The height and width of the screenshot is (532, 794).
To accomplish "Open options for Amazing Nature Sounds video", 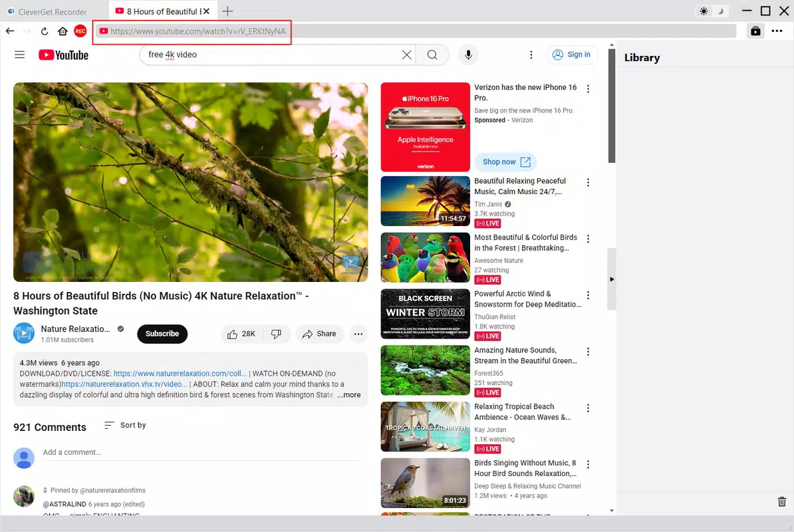I will tap(588, 352).
